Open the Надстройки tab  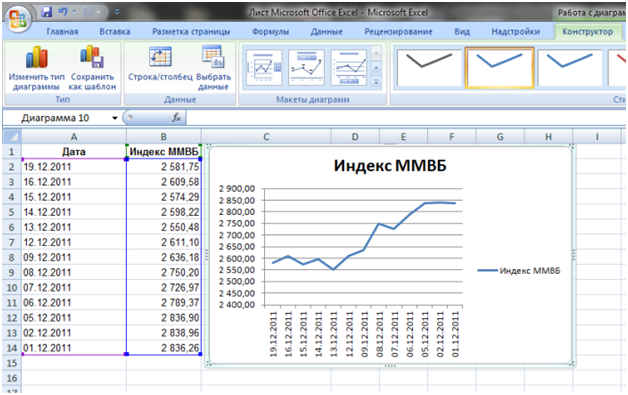tap(516, 32)
